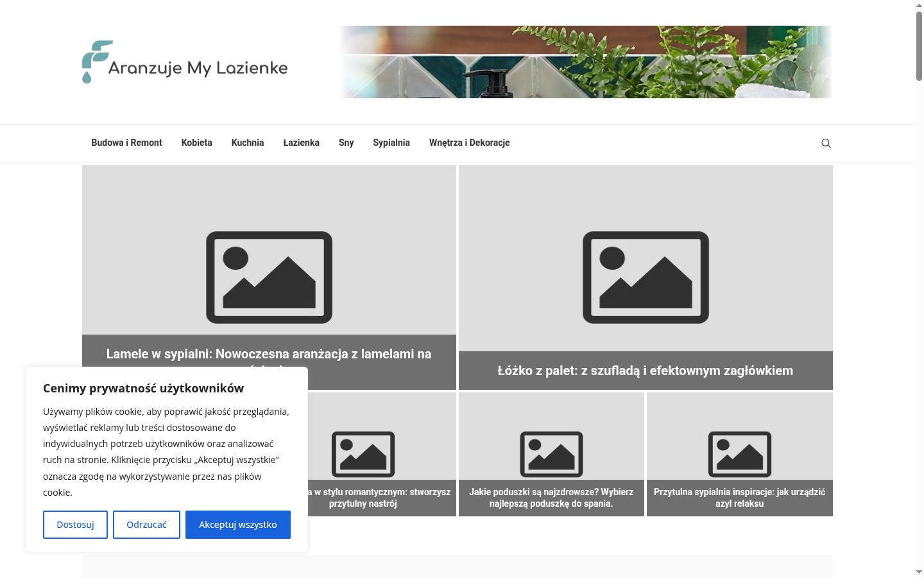Open Przytulna sypialnia inspiracje article
924x578 pixels.
[x=739, y=498]
